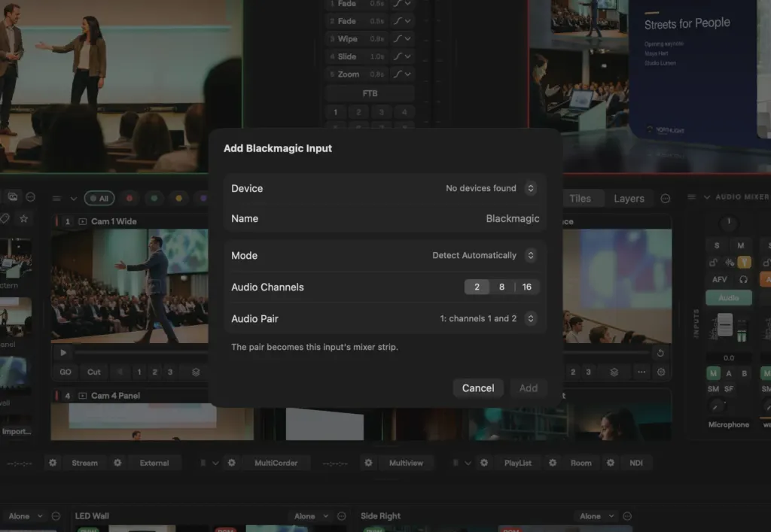The height and width of the screenshot is (532, 771).
Task: Click the circular minus icon above sources sidebar
Action: [30, 197]
